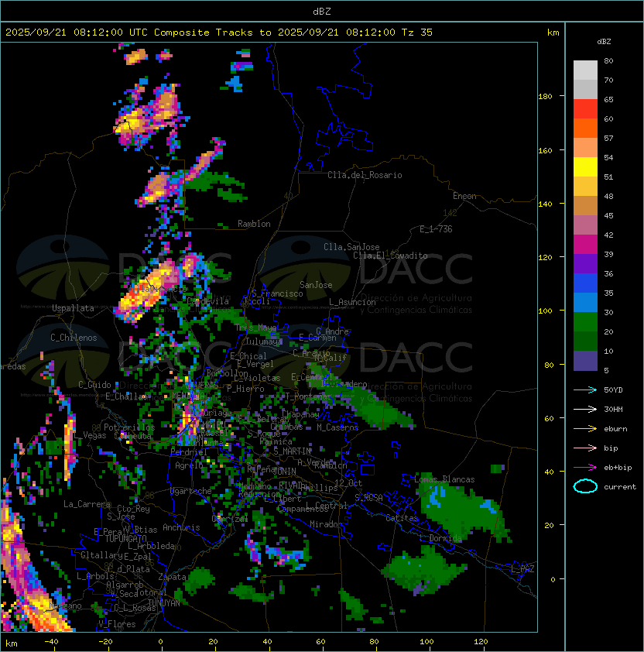
Task: Click the -40 horizontal axis tick
Action: [52, 642]
